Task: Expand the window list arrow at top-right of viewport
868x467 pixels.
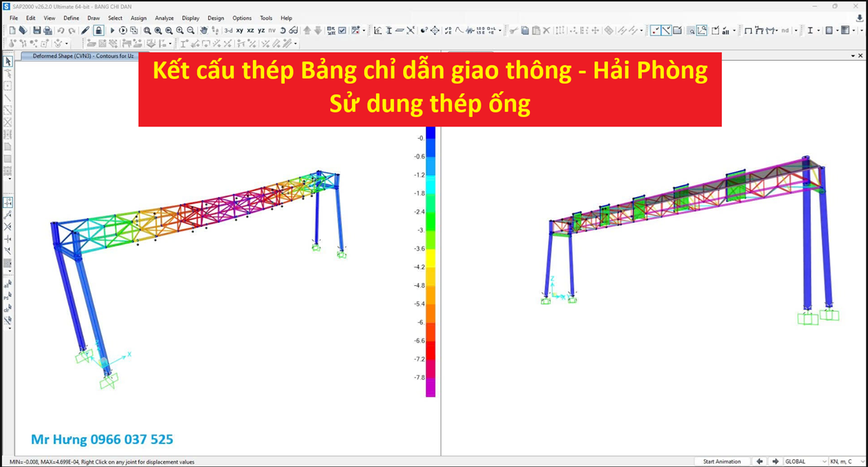Action: 852,56
